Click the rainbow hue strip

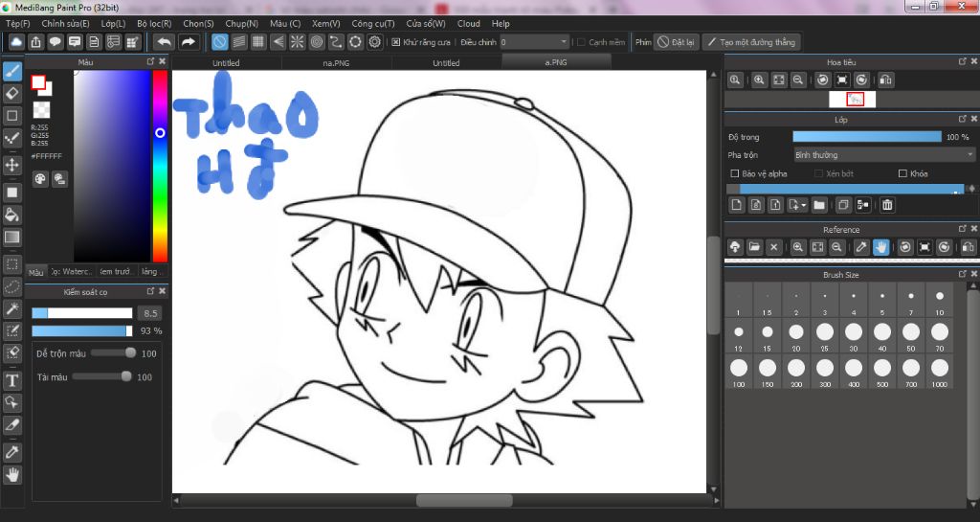(x=160, y=166)
